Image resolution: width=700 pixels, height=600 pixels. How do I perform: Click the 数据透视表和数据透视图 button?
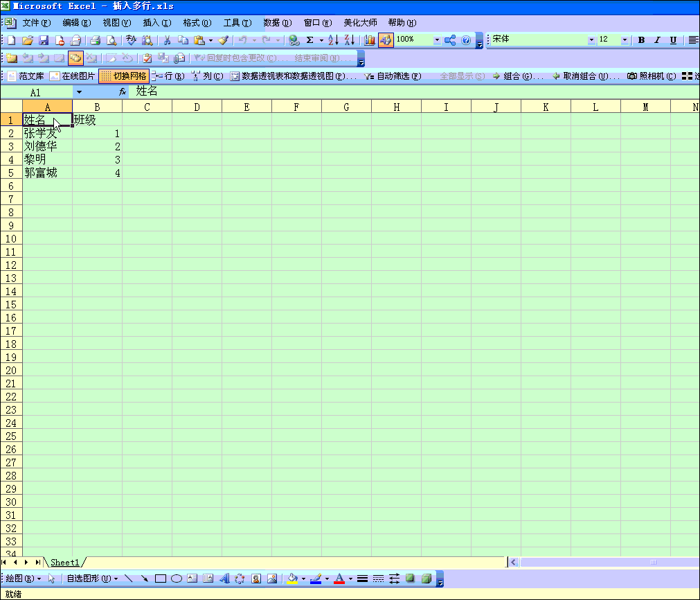point(294,76)
